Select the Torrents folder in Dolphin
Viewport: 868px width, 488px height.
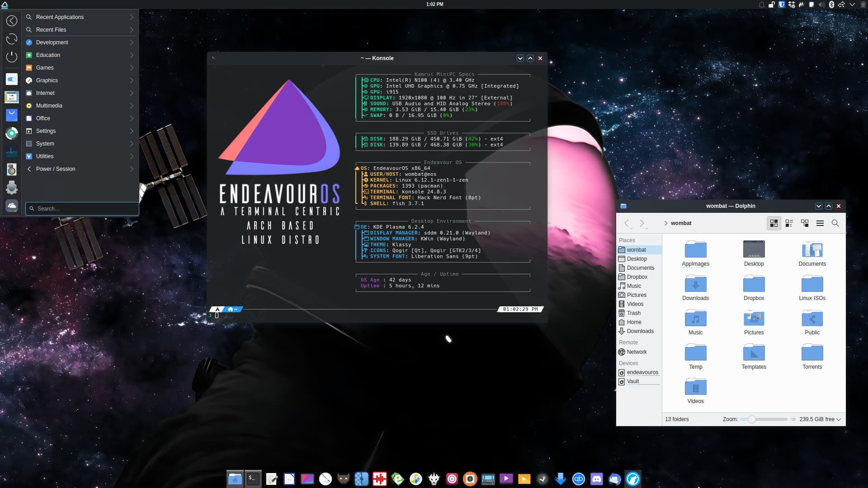pyautogui.click(x=812, y=357)
